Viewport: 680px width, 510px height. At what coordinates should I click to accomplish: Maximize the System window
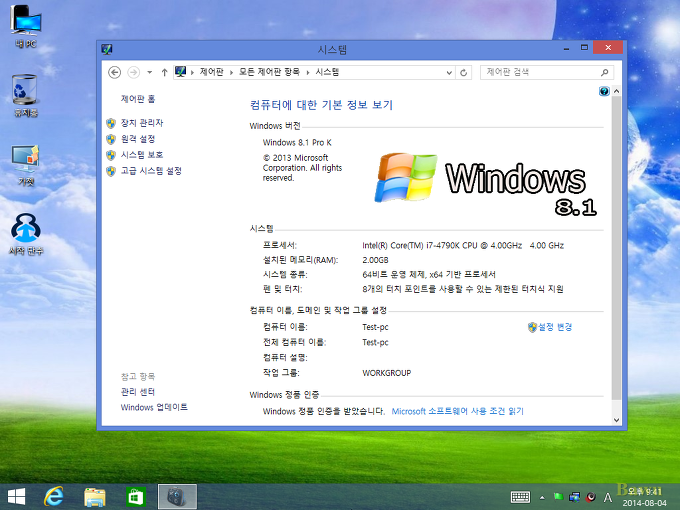[x=585, y=48]
